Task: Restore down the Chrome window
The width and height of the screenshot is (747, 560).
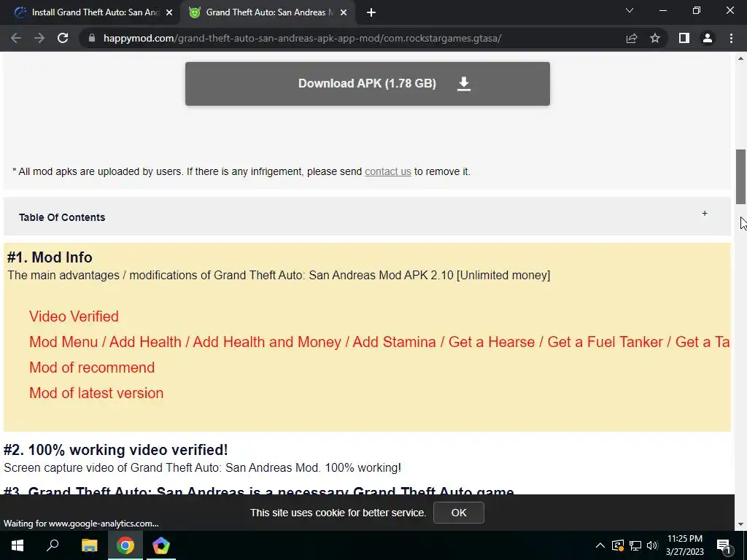Action: pyautogui.click(x=697, y=10)
